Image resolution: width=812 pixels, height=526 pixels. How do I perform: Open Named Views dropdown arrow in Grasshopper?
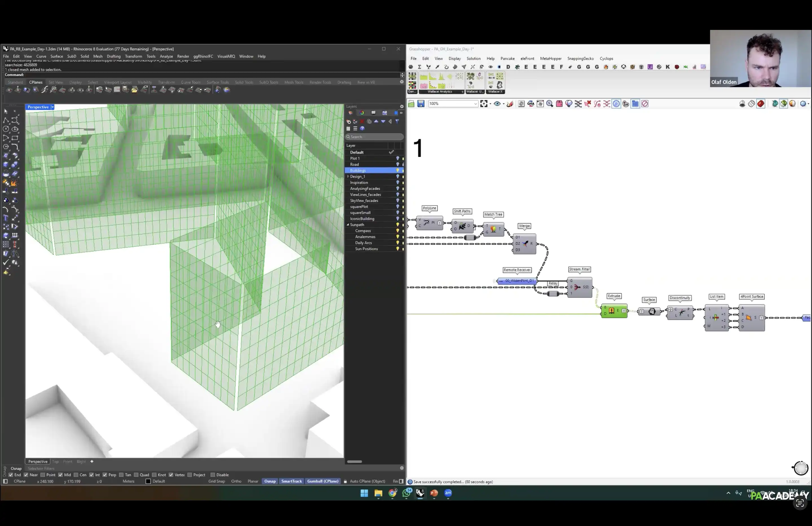click(503, 104)
